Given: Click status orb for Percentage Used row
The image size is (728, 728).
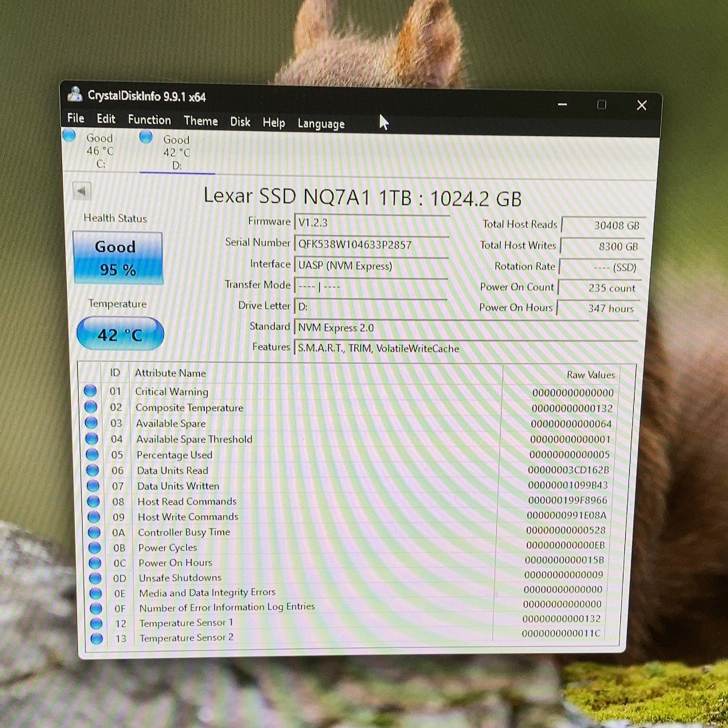Looking at the screenshot, I should click(92, 454).
